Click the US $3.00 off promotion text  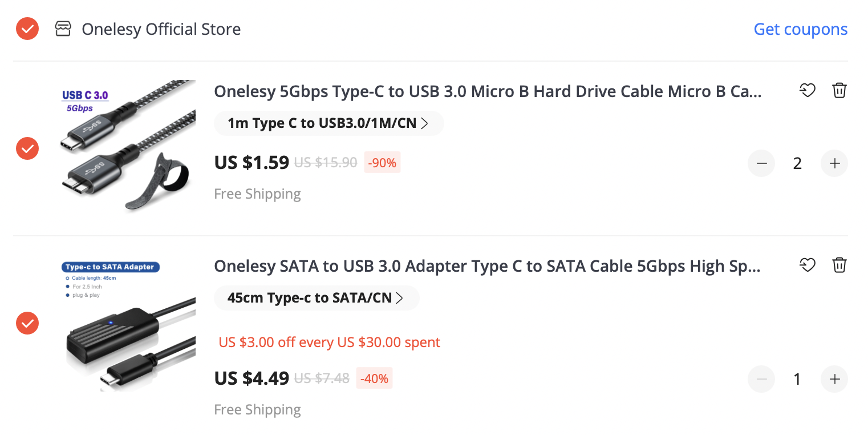coord(330,343)
